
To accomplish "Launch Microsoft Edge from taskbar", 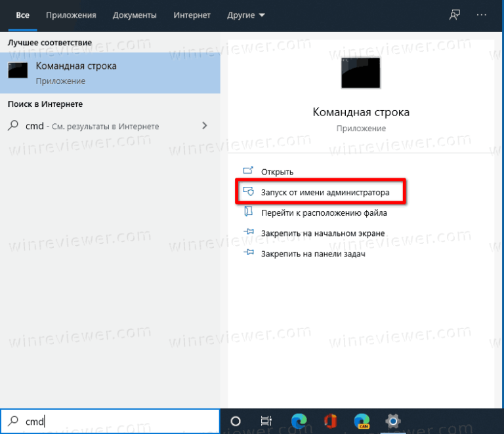I will 299,421.
